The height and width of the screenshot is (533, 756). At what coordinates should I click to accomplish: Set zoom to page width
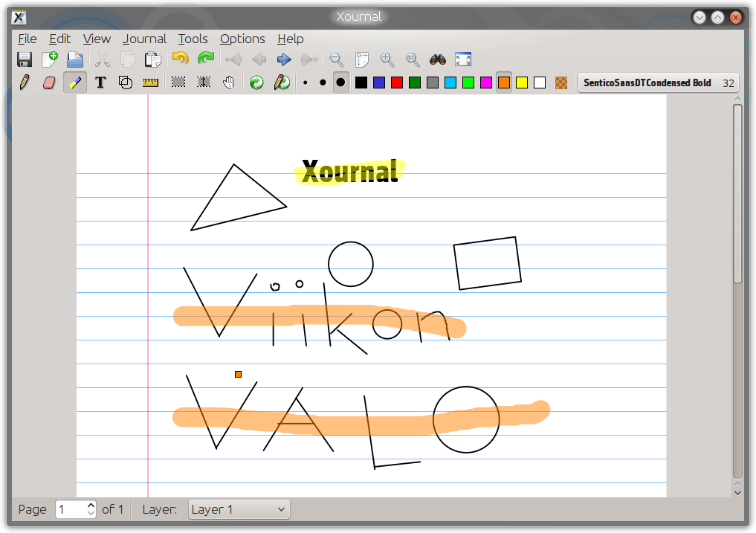(x=361, y=59)
